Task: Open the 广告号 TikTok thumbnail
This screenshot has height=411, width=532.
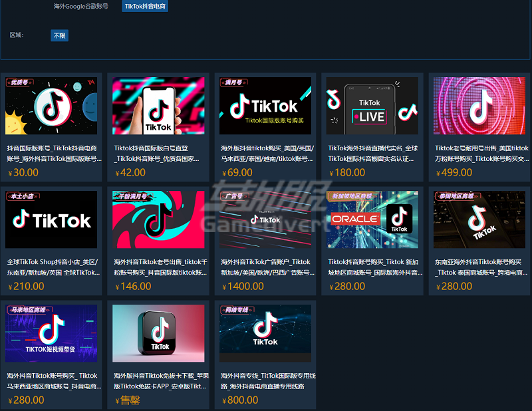Action: (265, 219)
